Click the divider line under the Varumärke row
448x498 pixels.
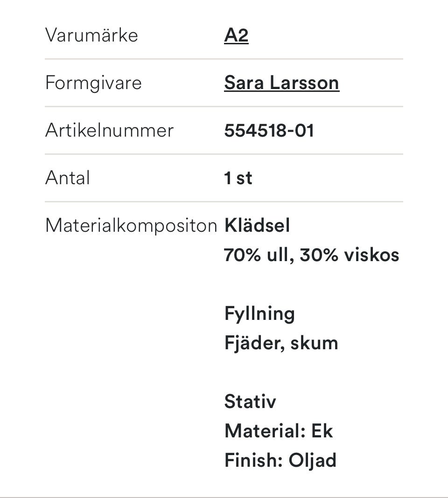tap(224, 59)
